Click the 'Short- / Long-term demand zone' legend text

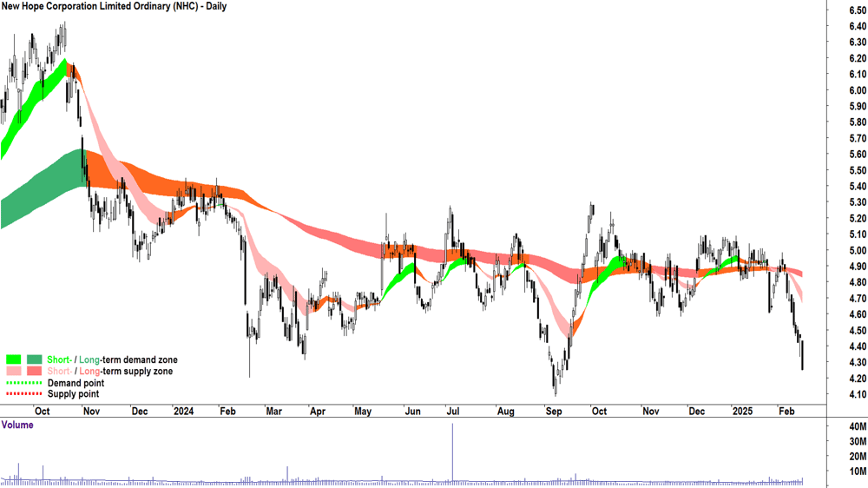[x=112, y=360]
